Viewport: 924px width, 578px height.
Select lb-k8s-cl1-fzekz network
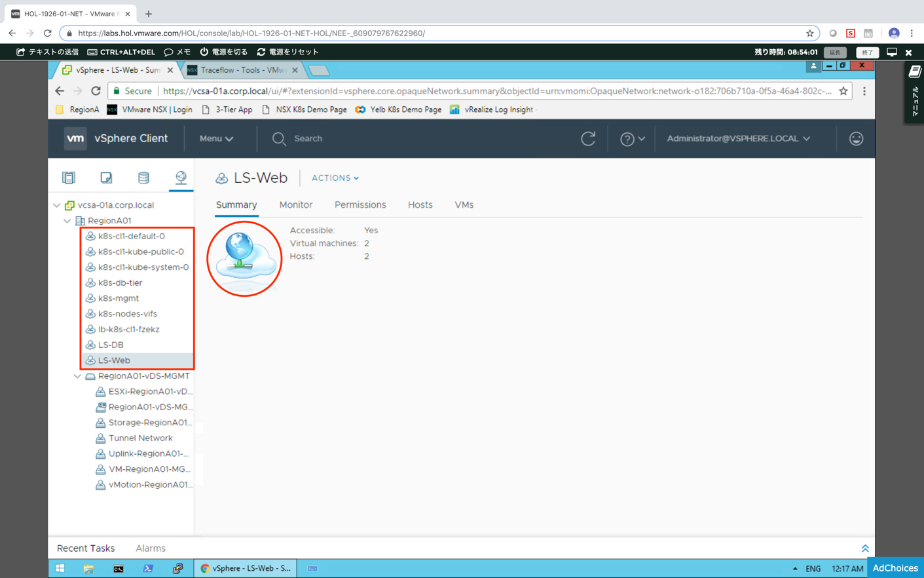pyautogui.click(x=129, y=330)
